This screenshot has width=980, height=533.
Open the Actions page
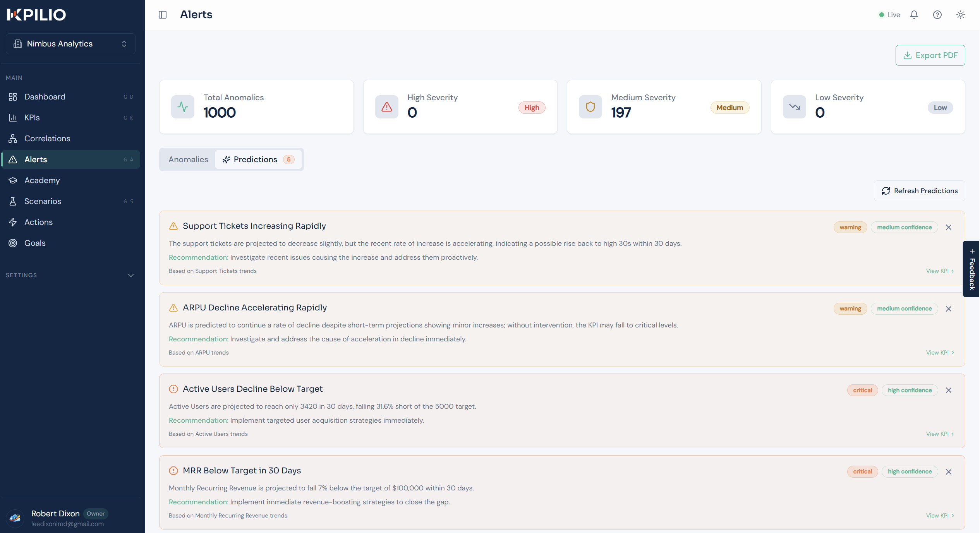(70, 222)
